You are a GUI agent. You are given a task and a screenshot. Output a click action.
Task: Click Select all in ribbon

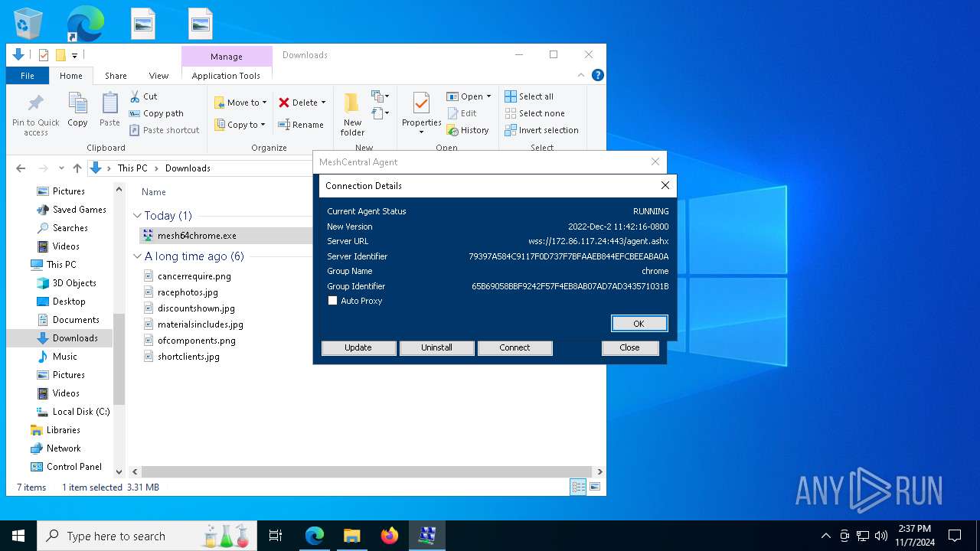(x=529, y=96)
